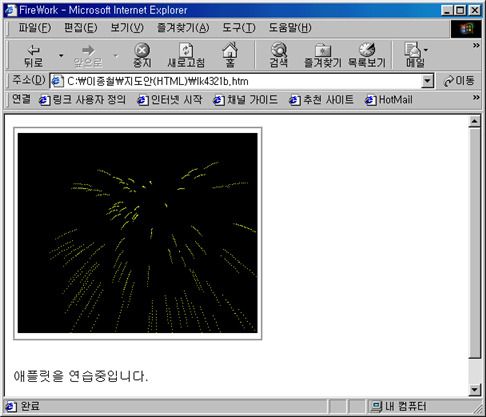Open the 인터넷 시작 link
Screen dimensions: 486x417
click(x=170, y=100)
